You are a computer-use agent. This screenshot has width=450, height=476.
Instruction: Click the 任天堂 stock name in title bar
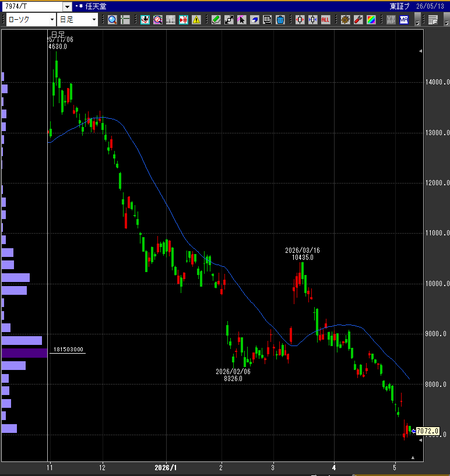point(96,6)
